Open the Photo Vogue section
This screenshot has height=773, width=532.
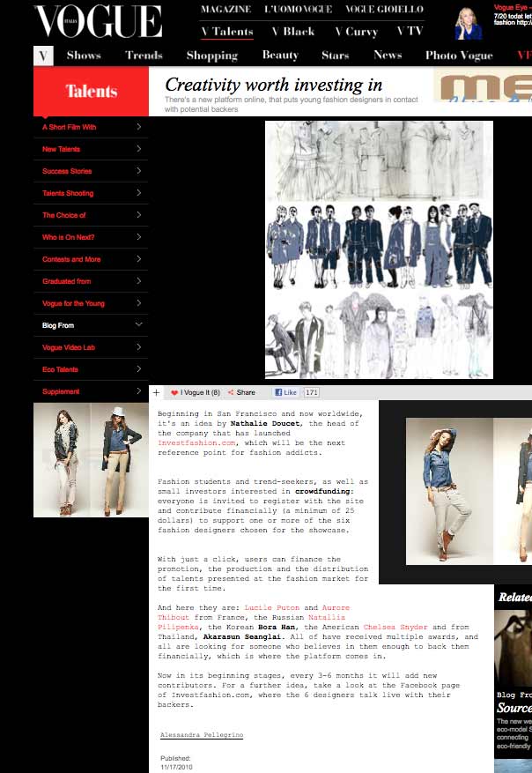(x=459, y=56)
